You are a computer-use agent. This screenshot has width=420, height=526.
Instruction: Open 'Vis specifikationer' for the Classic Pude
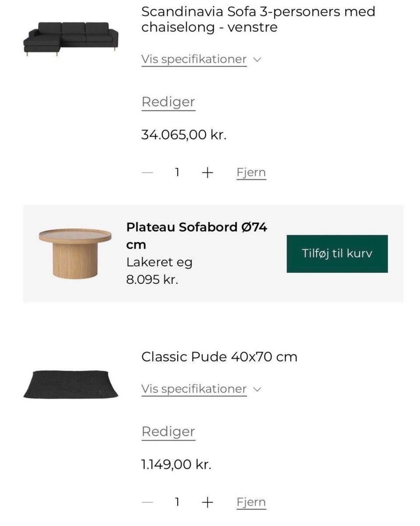(194, 389)
